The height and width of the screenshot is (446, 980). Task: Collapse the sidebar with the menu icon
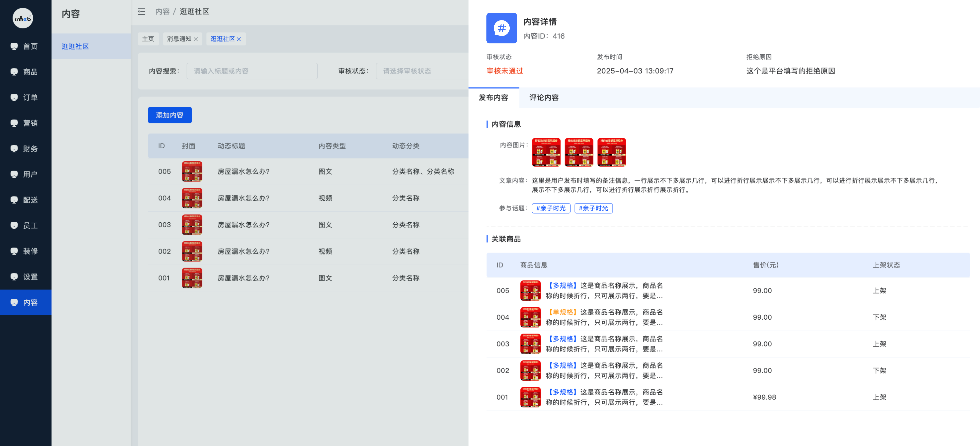click(x=141, y=12)
